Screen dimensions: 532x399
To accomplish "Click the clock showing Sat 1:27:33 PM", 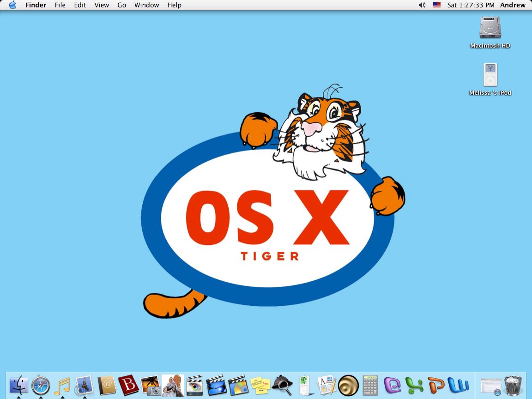I will click(x=471, y=5).
